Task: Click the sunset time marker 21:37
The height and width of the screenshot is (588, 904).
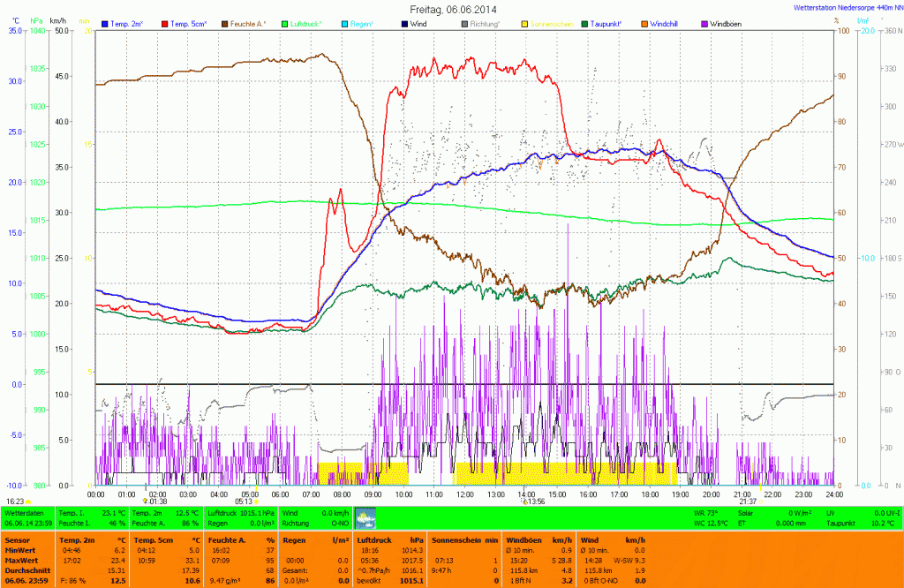Action: point(748,501)
